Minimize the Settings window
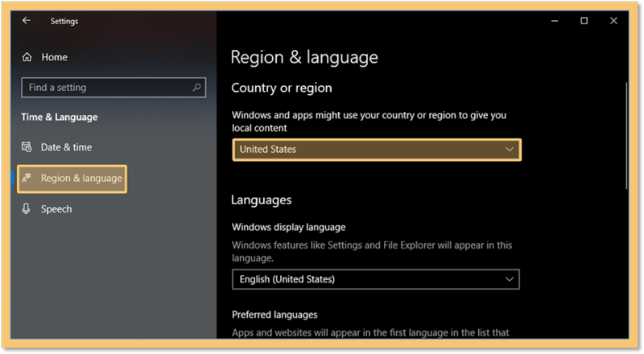Image resolution: width=644 pixels, height=354 pixels. (x=555, y=21)
